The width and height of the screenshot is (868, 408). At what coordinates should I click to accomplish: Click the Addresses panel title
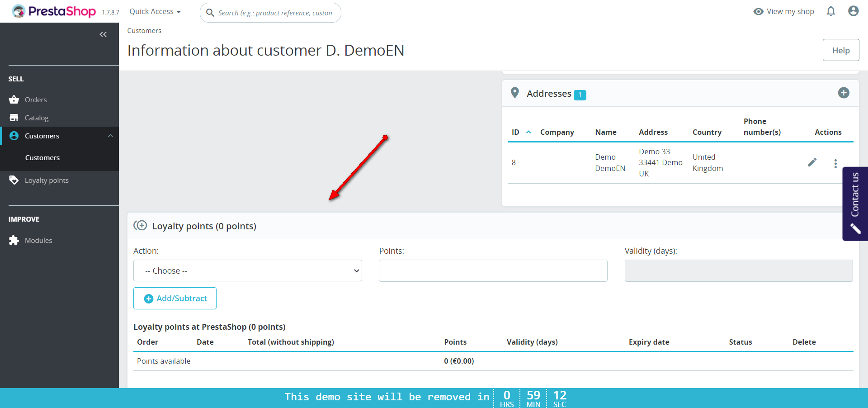[549, 94]
